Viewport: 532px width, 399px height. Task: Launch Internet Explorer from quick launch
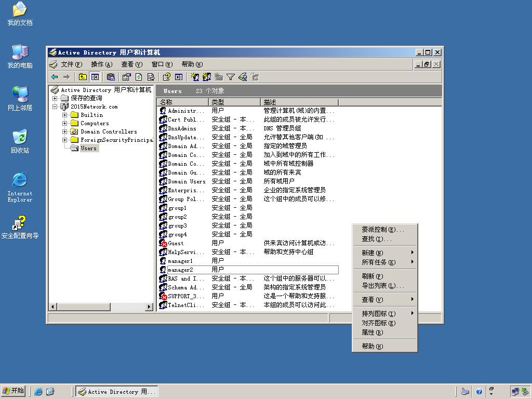[x=38, y=392]
